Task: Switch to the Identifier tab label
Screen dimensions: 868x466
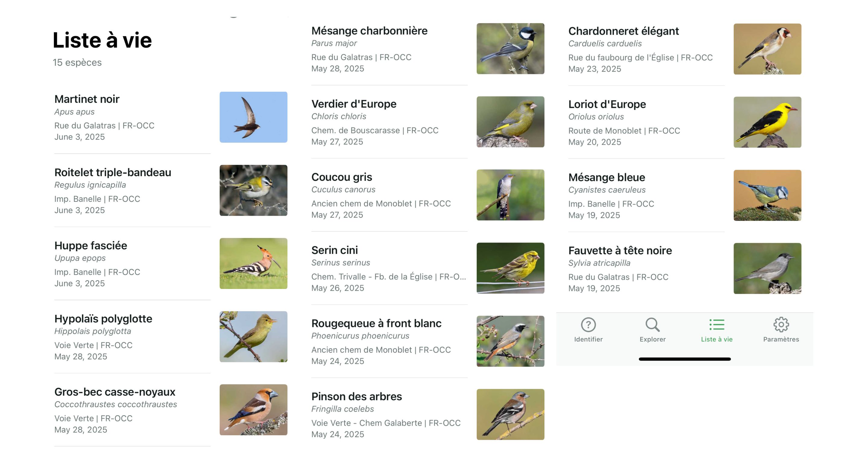Action: tap(588, 339)
